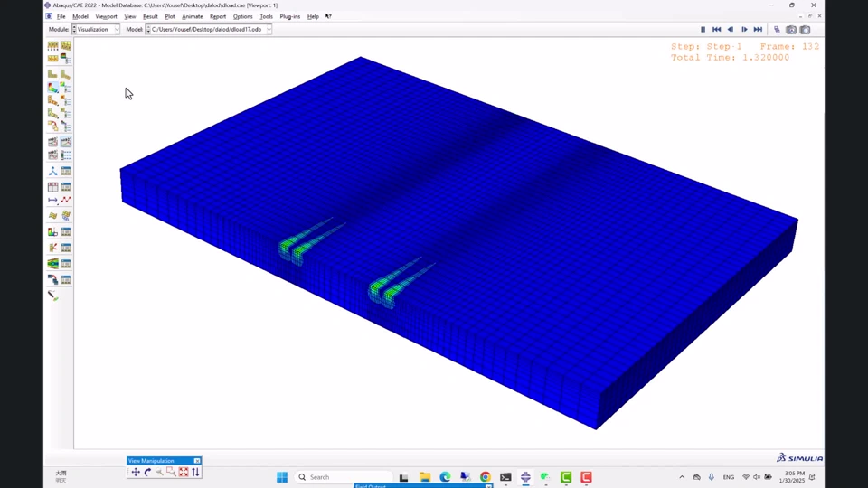Click the context help pointer icon beside Help

[328, 16]
